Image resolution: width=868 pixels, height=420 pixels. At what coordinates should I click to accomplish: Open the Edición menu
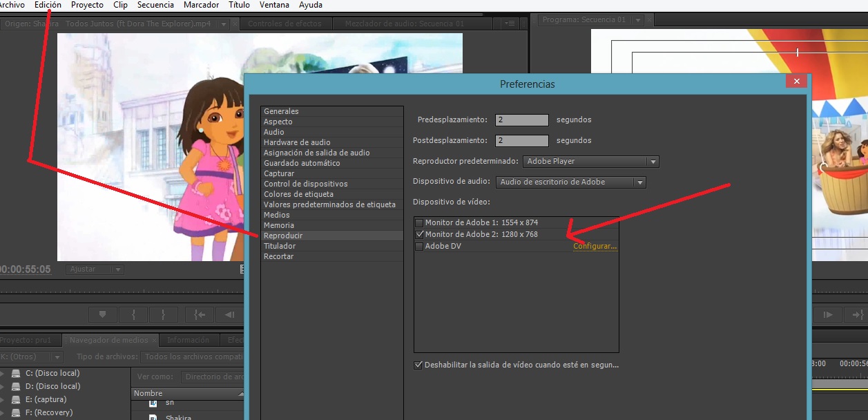tap(48, 5)
